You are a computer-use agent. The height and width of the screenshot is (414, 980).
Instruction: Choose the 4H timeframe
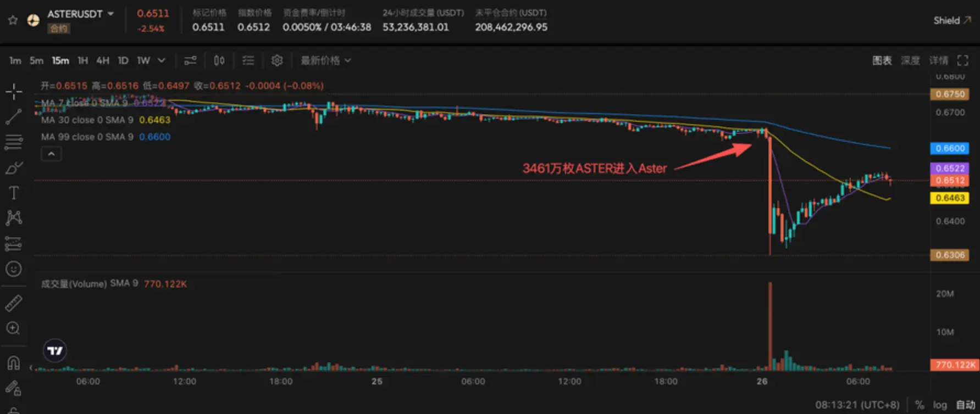(103, 60)
